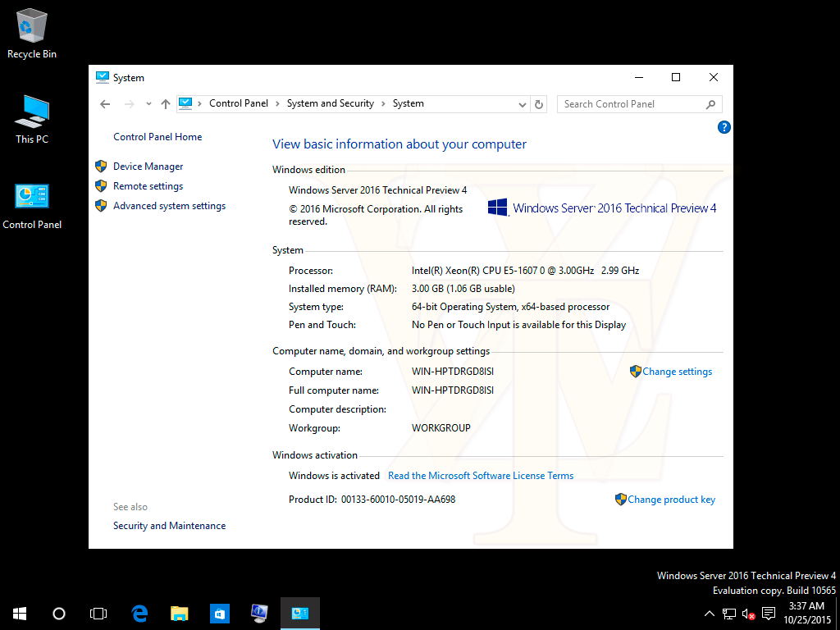Open the Store app from taskbar
This screenshot has height=630, width=840.
[x=220, y=614]
